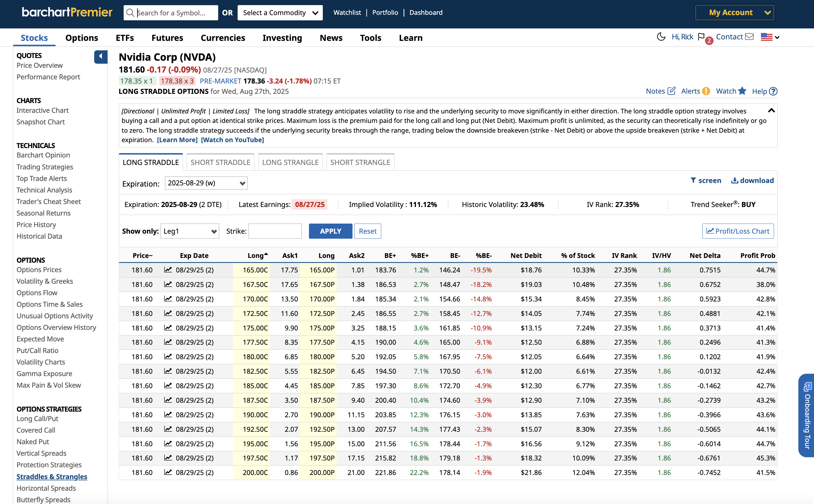The height and width of the screenshot is (504, 814).
Task: Open chart icon for 167.50C row
Action: pos(168,284)
